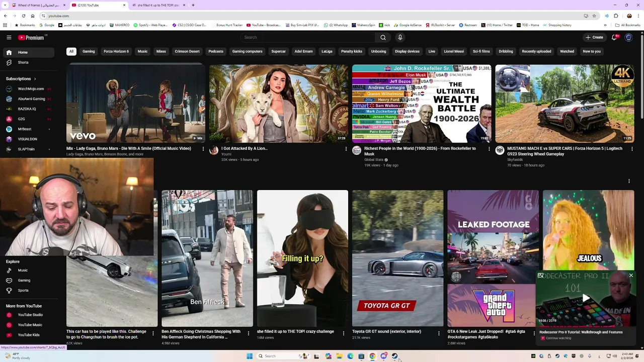This screenshot has height=362, width=644.
Task: Open Youmi channel avatar
Action: coord(214,150)
